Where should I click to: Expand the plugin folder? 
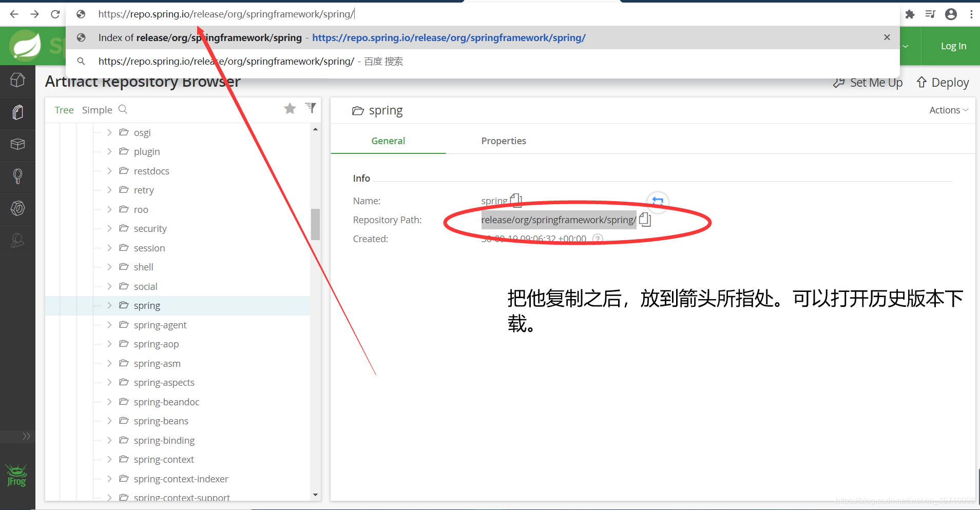pyautogui.click(x=109, y=151)
